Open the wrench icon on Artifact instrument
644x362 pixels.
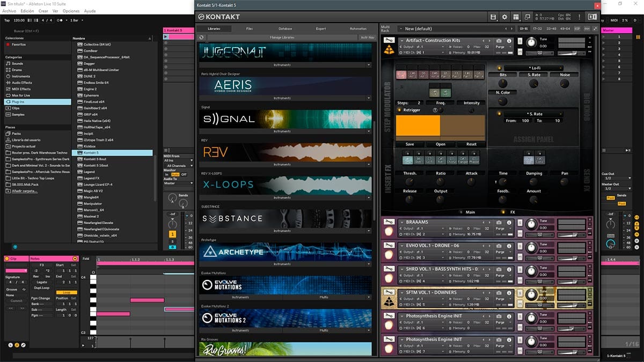point(389,41)
